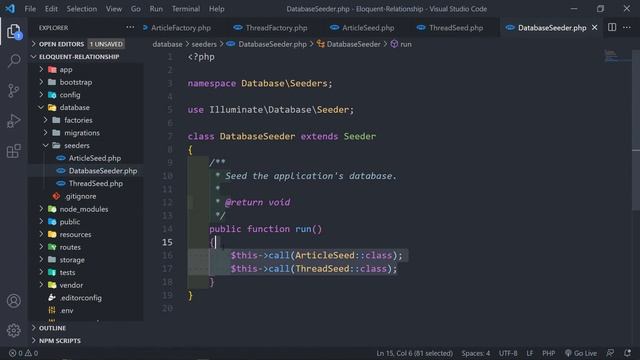640x360 pixels.
Task: Open ThreadSeed.php in the file tree
Action: click(x=96, y=183)
